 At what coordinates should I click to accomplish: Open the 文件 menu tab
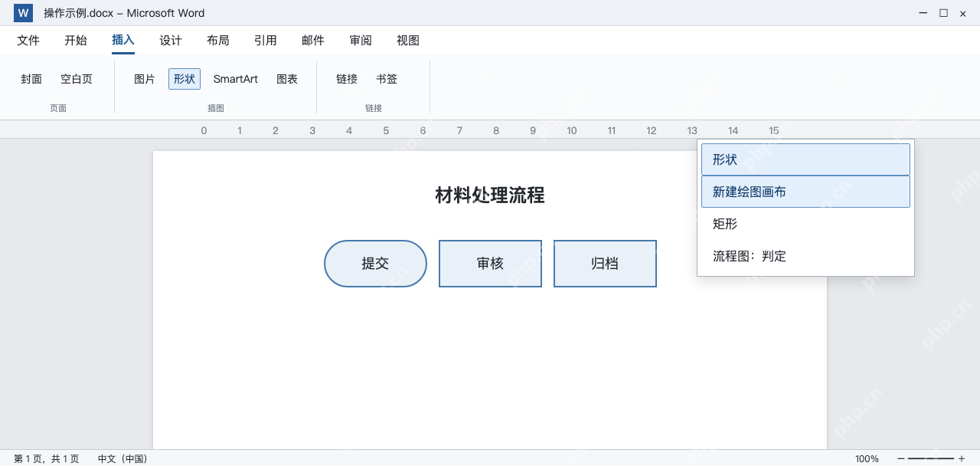(28, 41)
